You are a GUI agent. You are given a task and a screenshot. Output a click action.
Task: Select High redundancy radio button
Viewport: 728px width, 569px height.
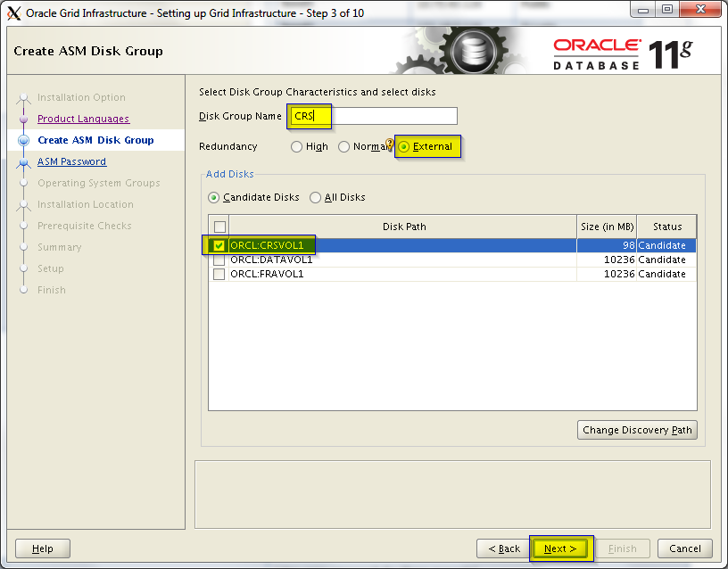tap(297, 147)
